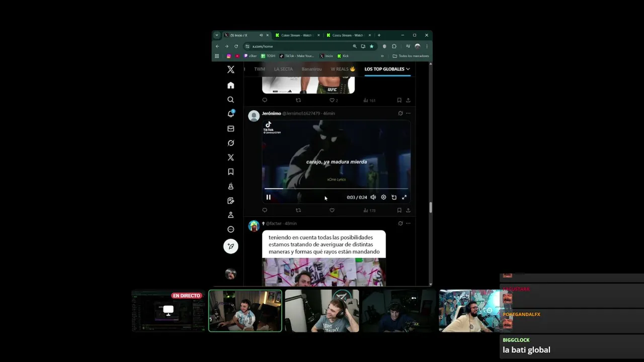
Task: Repost the UFC image post
Action: click(x=298, y=100)
